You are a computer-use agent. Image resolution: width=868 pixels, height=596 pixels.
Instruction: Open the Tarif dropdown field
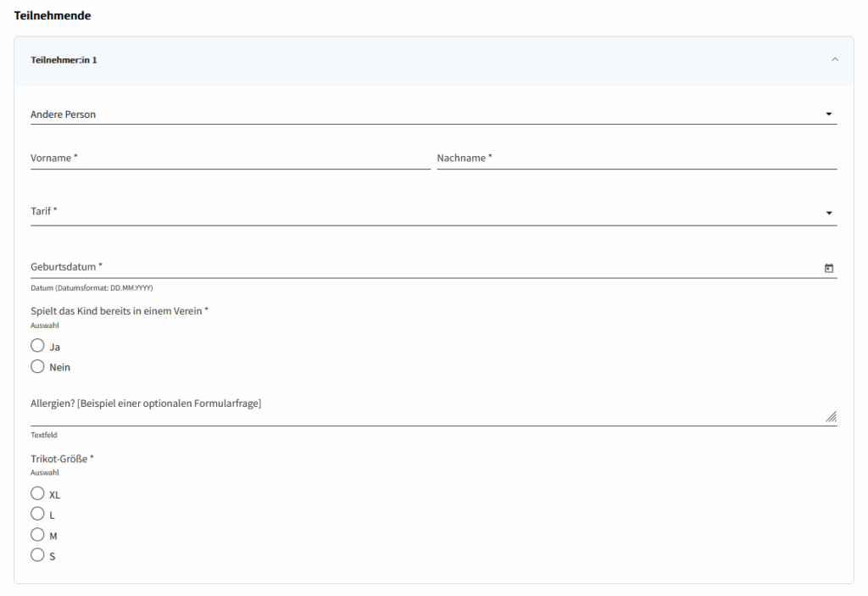(424, 212)
